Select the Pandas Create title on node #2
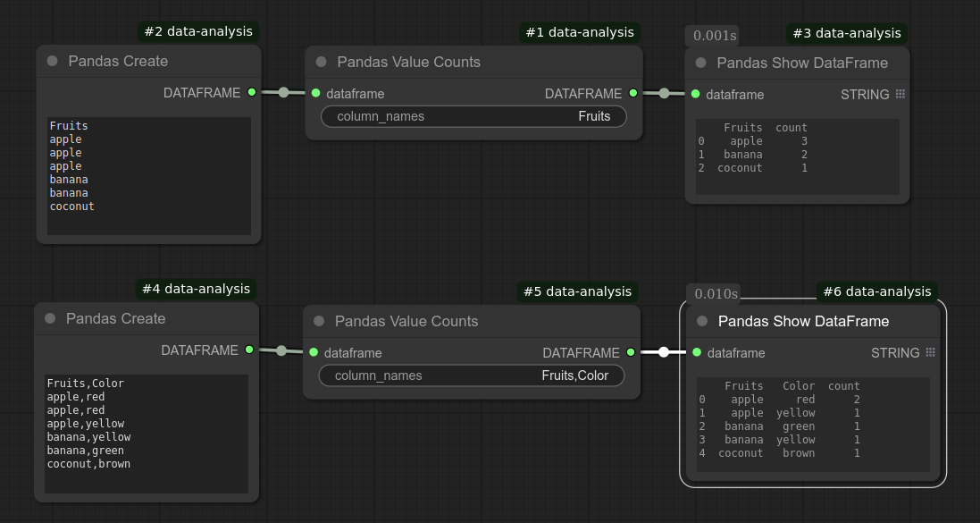This screenshot has height=523, width=980. click(118, 61)
